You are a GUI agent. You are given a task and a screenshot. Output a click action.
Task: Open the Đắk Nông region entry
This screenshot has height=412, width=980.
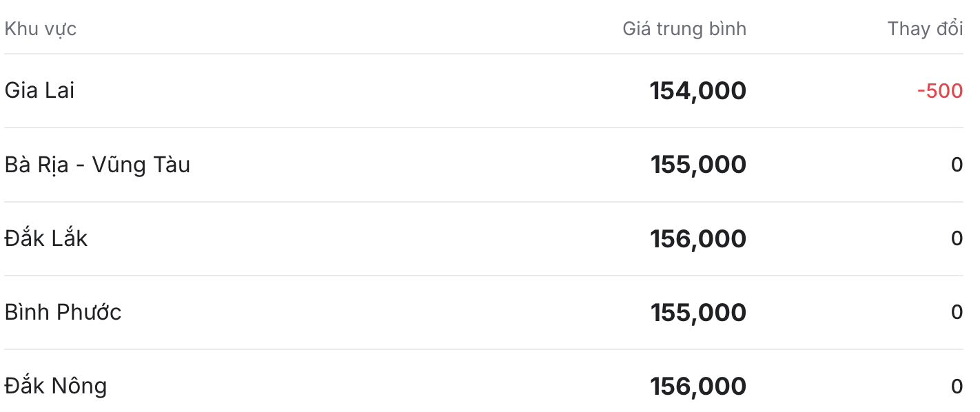56,386
